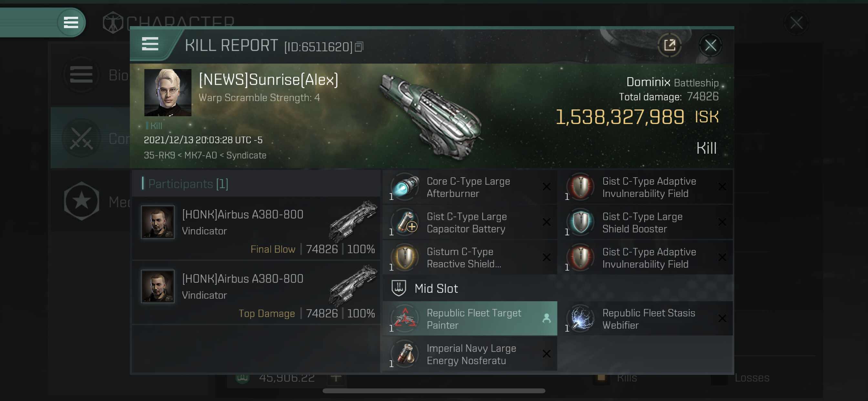Click the victim character portrait
Screen dimensions: 868x401
pos(168,93)
